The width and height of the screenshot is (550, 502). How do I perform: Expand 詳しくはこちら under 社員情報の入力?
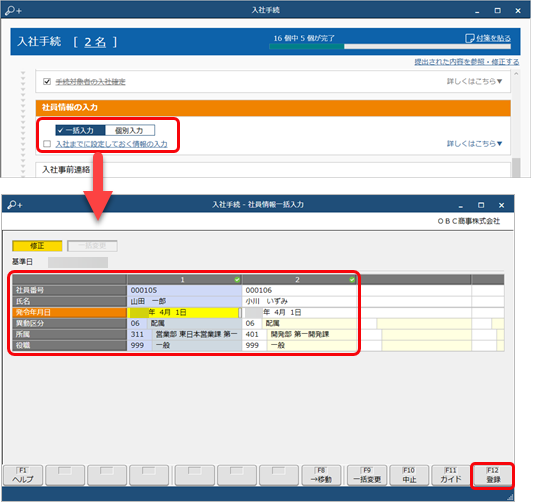[x=474, y=143]
